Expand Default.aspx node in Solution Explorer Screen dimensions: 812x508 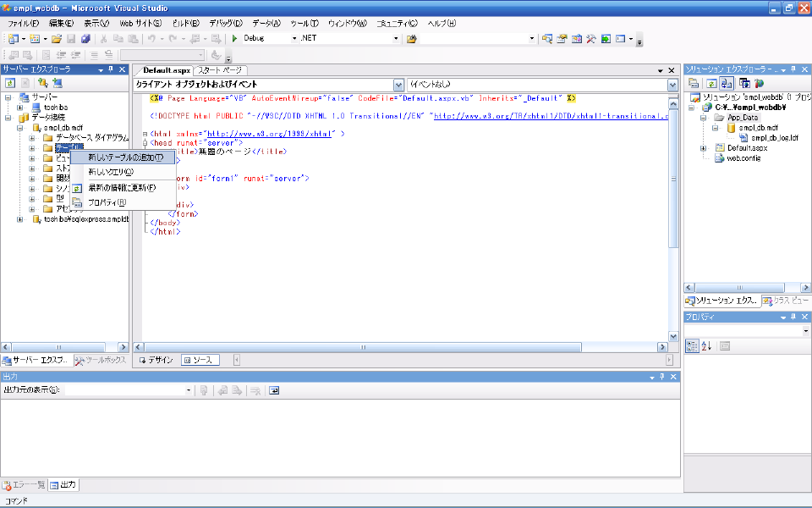(703, 148)
